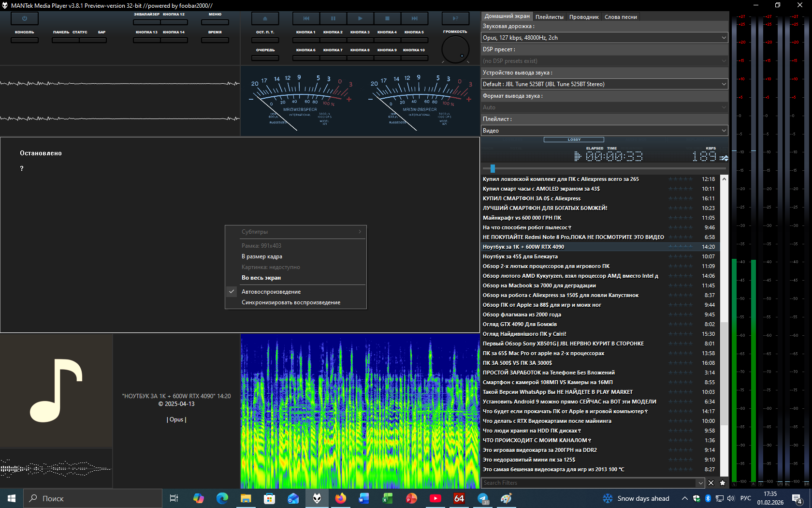Expand the audio output device dropdown
The image size is (812, 508).
coord(604,84)
